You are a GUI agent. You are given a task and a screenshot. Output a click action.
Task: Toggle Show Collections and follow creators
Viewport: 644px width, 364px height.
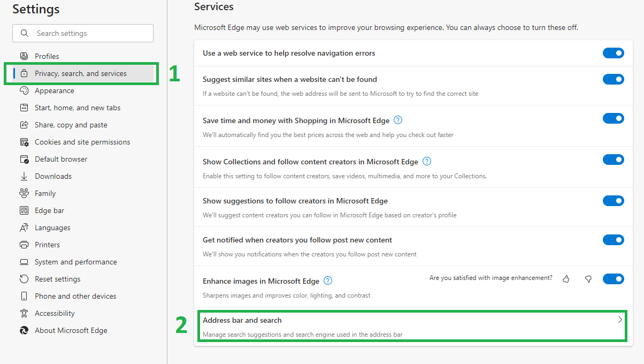614,160
